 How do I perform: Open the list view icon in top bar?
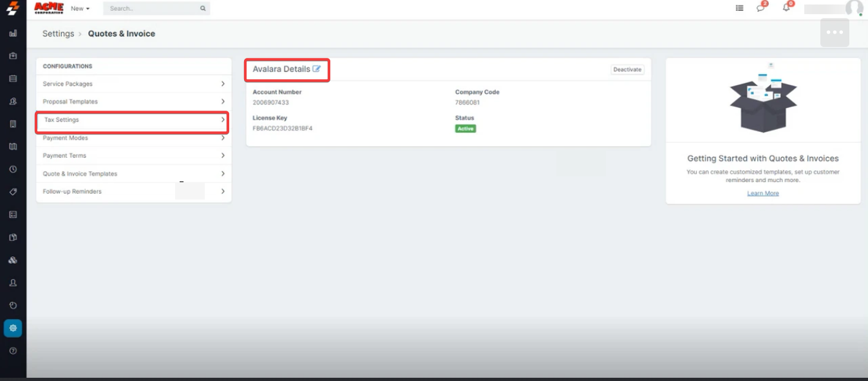739,8
